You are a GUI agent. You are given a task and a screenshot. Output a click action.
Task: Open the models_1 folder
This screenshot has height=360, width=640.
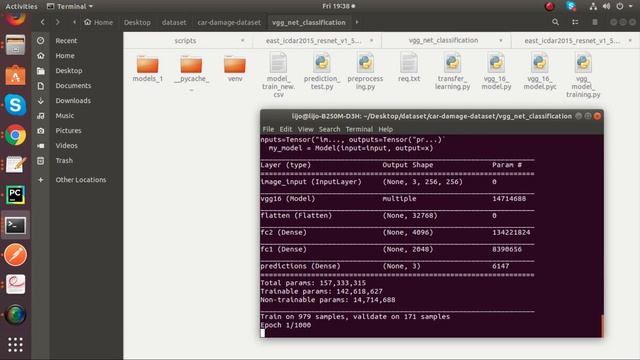147,69
